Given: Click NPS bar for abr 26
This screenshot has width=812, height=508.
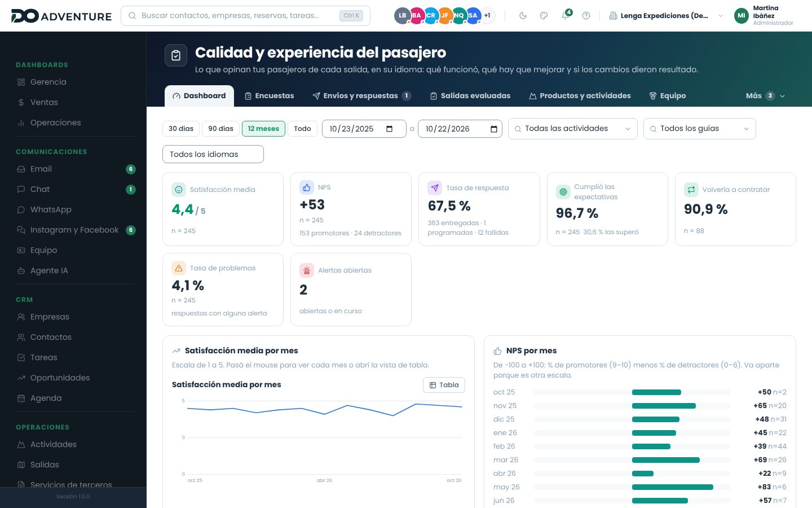Looking at the screenshot, I should coord(643,474).
